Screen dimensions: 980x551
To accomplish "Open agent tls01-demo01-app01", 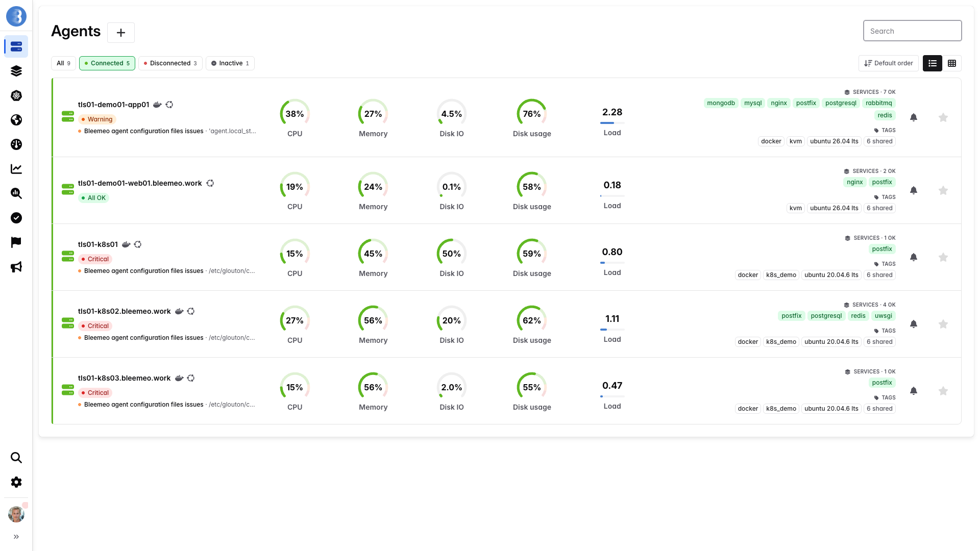I will click(113, 105).
